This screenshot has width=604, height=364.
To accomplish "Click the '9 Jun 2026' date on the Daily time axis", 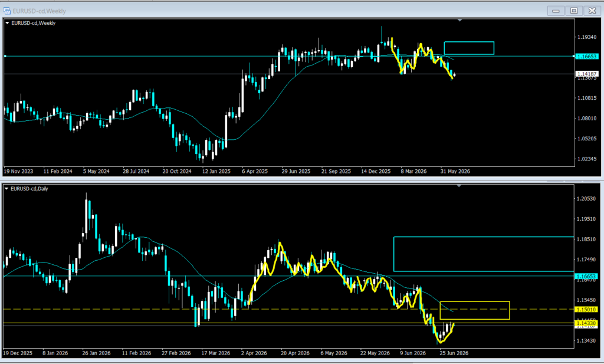I will 413,353.
